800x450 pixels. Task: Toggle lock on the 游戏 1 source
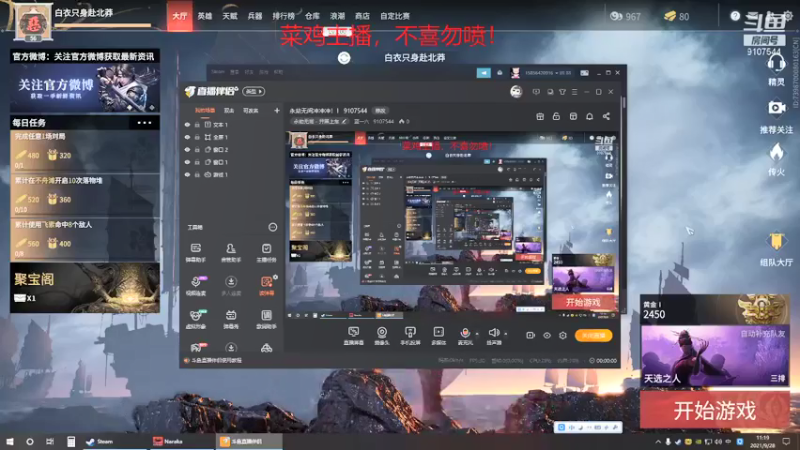[197, 174]
